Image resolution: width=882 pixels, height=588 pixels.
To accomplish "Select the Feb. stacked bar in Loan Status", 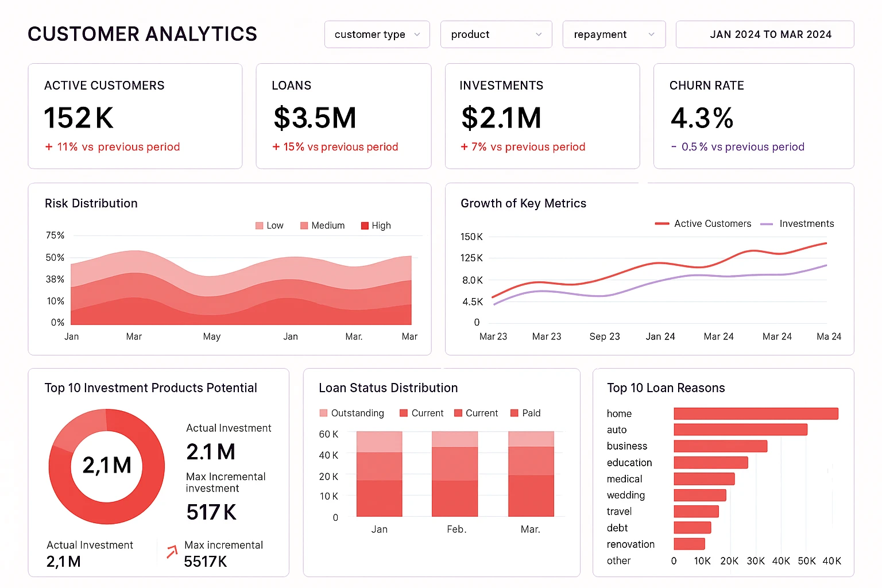I will (x=455, y=477).
